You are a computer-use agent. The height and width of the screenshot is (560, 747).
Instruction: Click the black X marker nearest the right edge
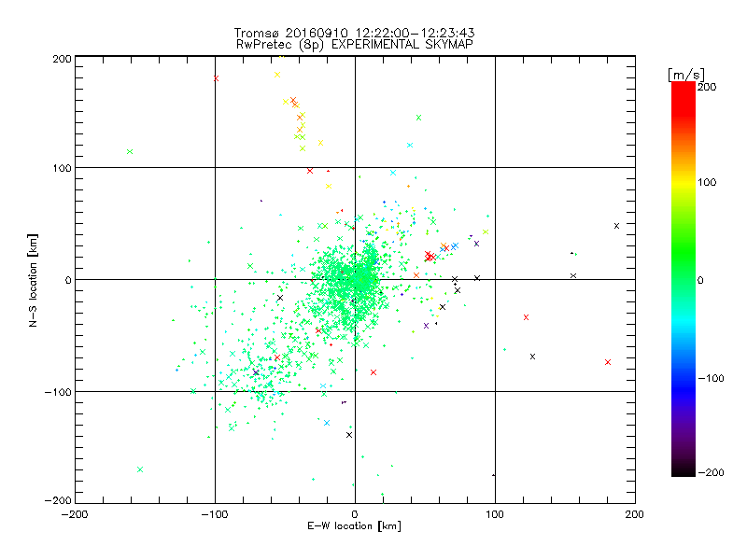616,226
